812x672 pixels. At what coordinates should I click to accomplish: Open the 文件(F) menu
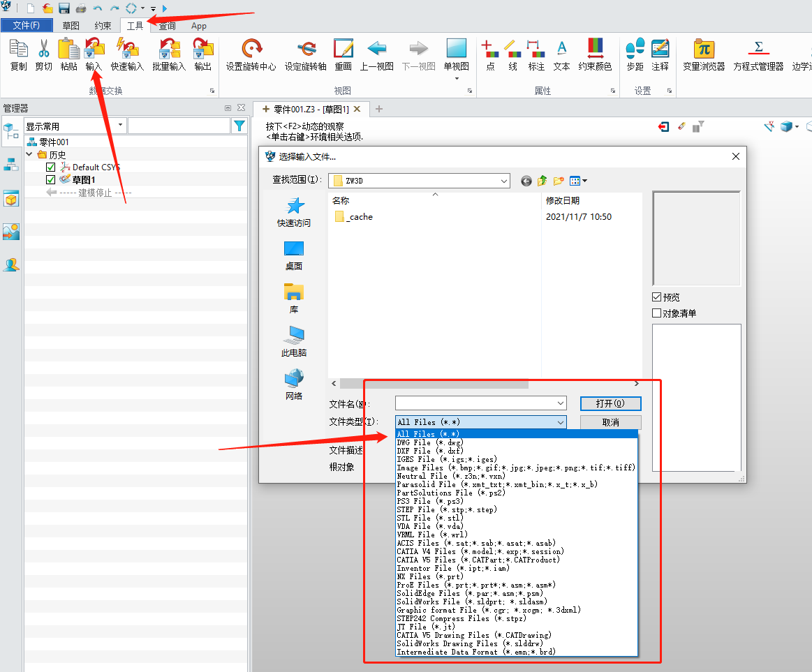coord(27,26)
